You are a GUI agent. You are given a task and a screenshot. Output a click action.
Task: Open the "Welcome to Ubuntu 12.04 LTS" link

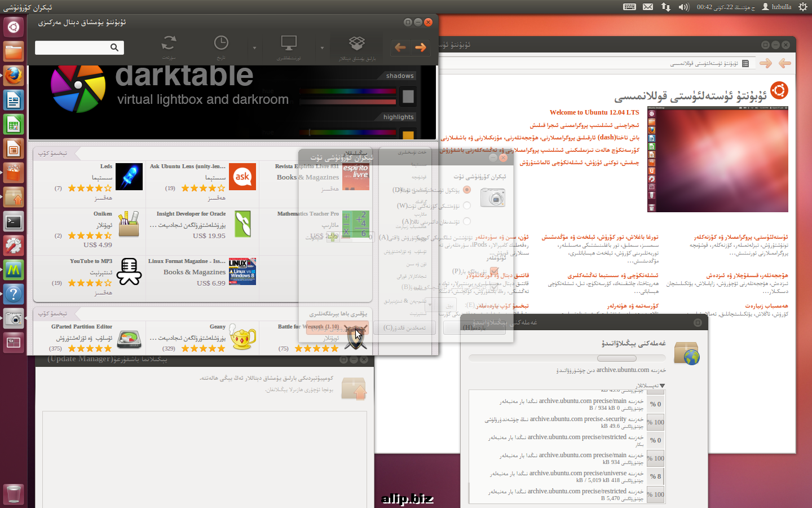pos(594,112)
